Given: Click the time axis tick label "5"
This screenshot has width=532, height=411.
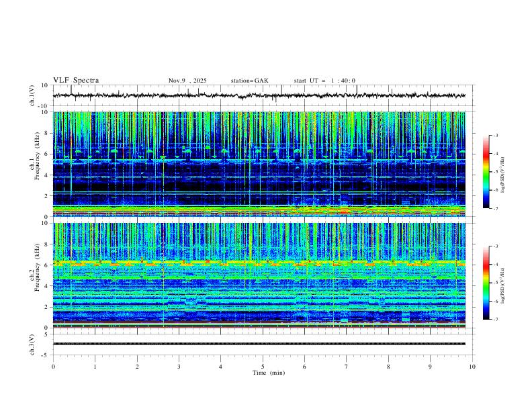Looking at the screenshot, I should [263, 367].
